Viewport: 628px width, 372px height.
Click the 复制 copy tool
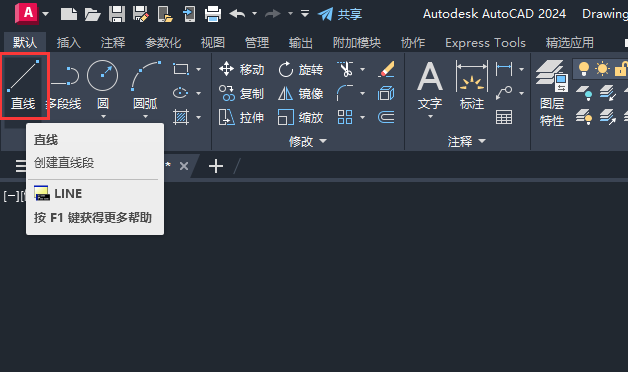(242, 93)
